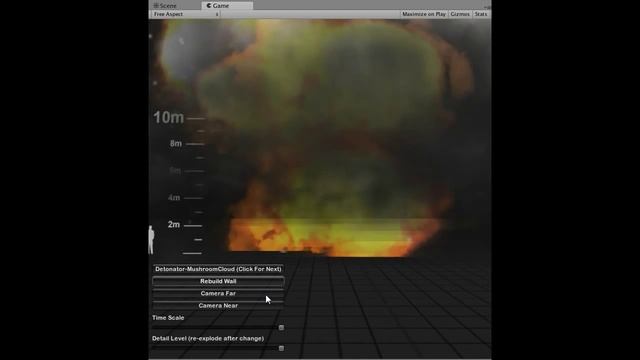Click the Camera Far button
This screenshot has width=640, height=360.
point(218,293)
